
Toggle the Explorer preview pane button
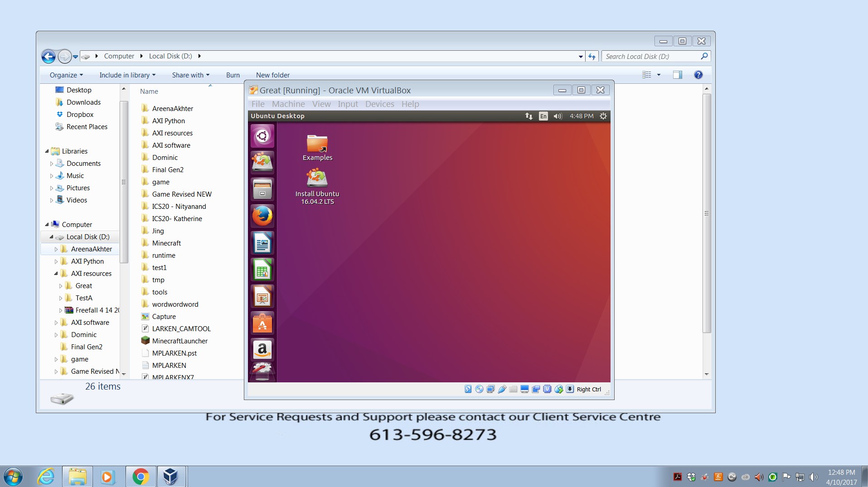pyautogui.click(x=677, y=75)
